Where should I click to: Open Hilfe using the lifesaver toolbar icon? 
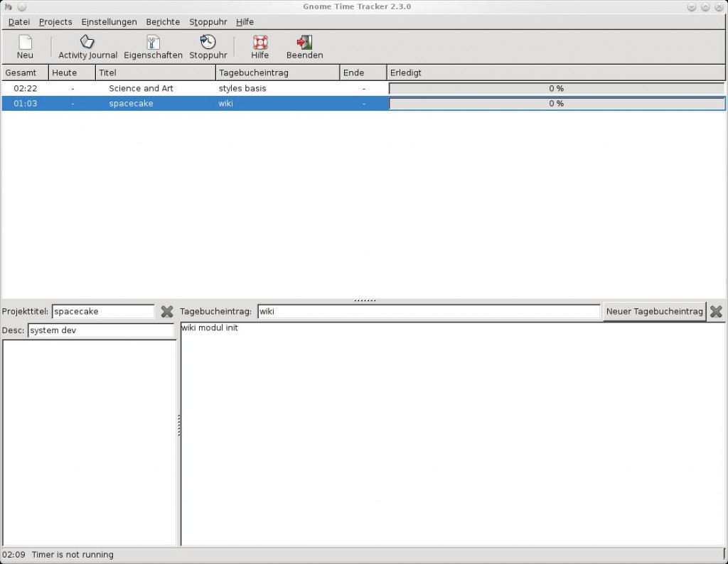pos(259,44)
